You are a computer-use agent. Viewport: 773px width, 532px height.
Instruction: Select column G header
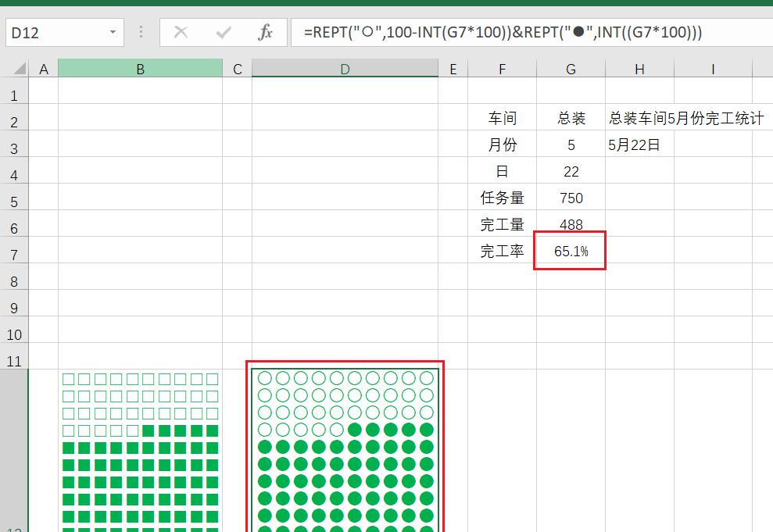(x=571, y=69)
